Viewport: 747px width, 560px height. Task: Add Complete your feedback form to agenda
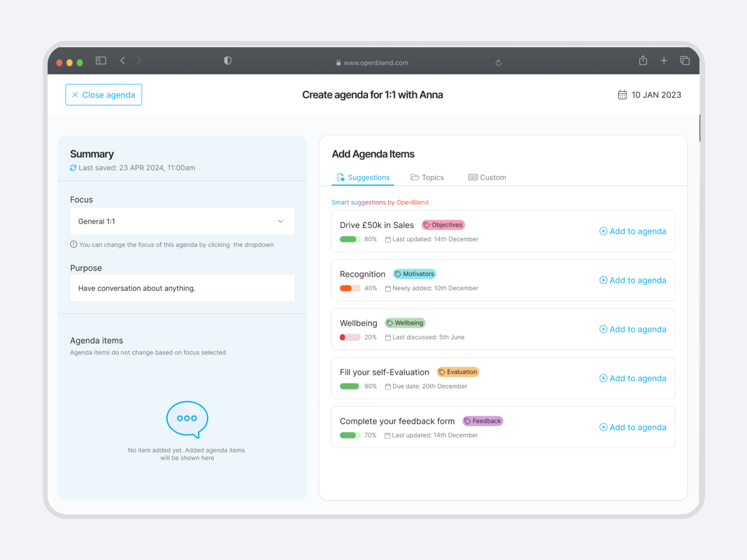click(633, 427)
